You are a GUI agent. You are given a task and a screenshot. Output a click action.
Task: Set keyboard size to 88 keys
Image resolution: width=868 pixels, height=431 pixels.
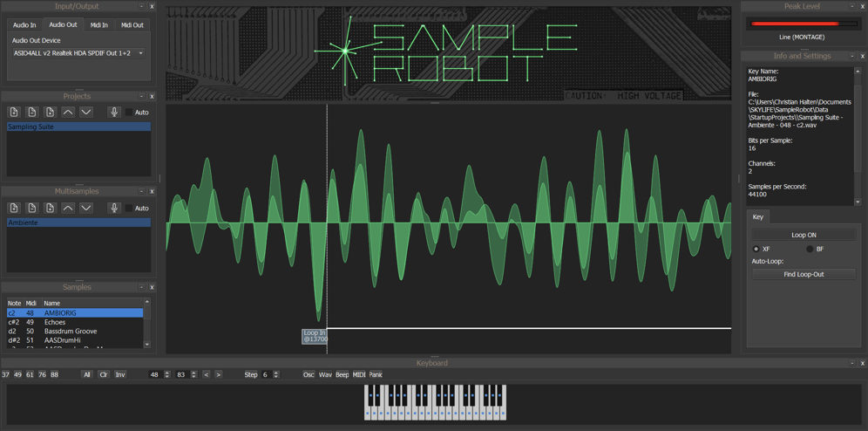(54, 374)
